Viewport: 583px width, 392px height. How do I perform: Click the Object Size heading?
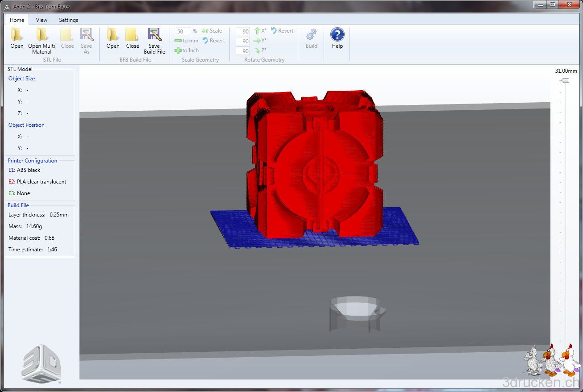(21, 78)
